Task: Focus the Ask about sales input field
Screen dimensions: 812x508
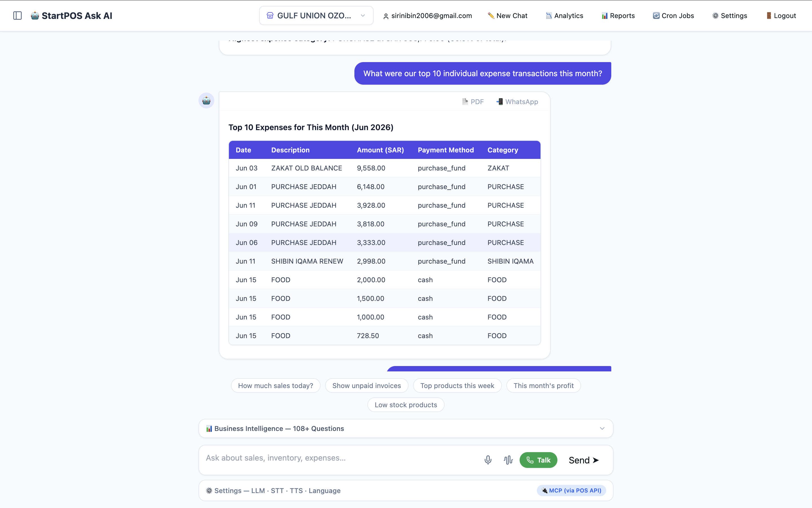Action: coord(339,458)
